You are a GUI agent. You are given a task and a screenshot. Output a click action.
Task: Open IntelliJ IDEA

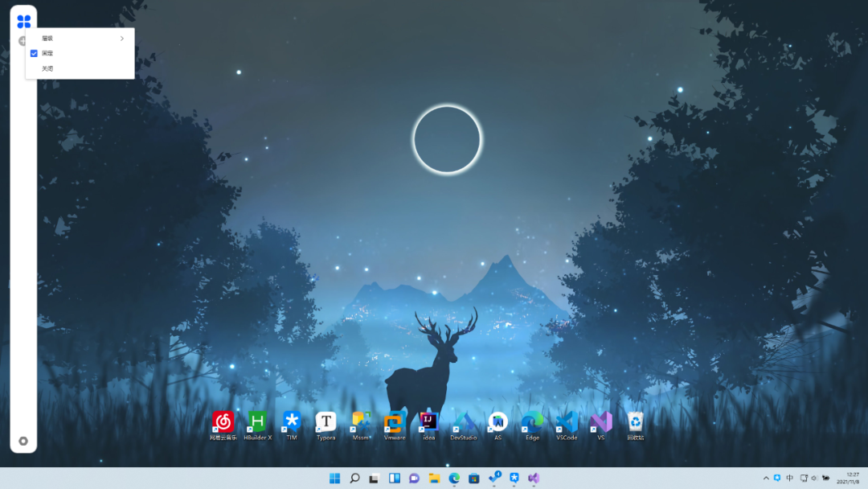428,421
